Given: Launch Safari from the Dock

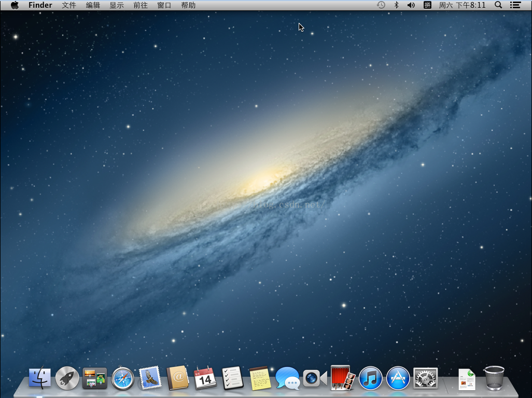Looking at the screenshot, I should click(123, 378).
